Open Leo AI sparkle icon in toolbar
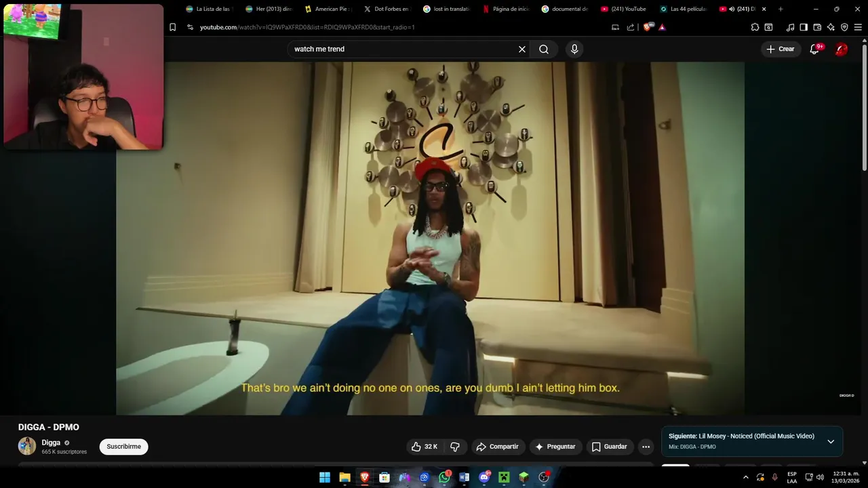 coord(831,27)
